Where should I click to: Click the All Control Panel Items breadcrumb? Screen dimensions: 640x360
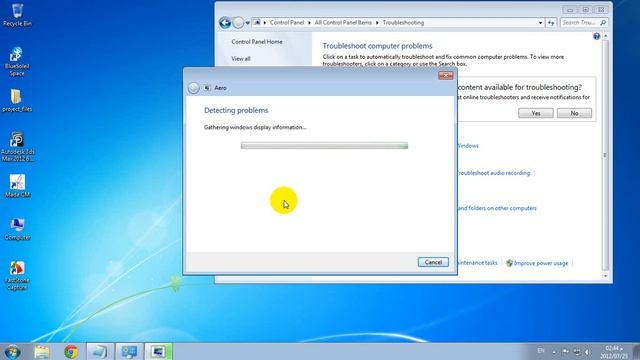click(x=343, y=22)
